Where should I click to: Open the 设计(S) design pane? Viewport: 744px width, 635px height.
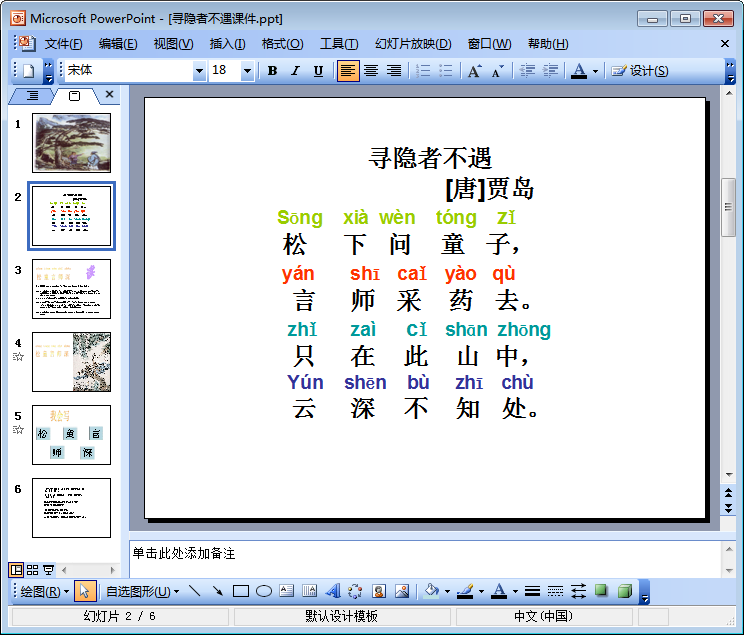(640, 71)
